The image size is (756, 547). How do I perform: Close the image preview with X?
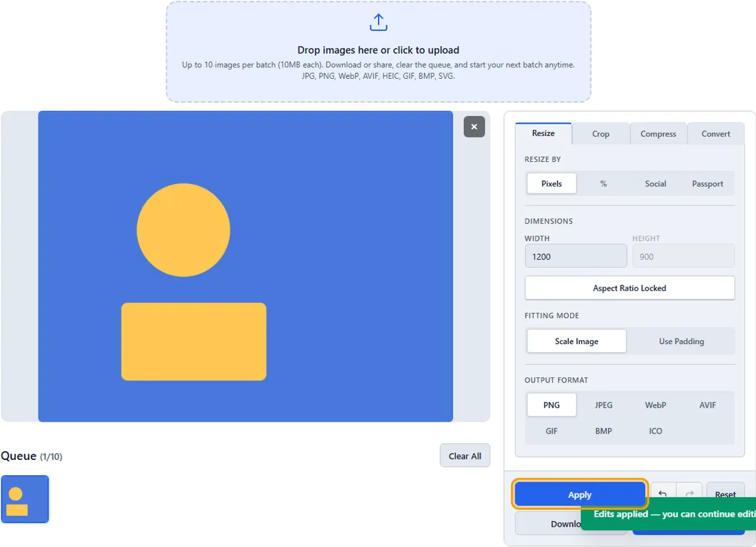[x=474, y=127]
